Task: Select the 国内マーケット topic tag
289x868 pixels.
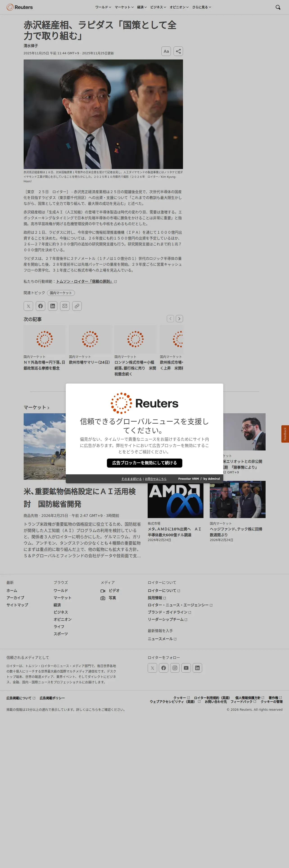Action: point(61,293)
